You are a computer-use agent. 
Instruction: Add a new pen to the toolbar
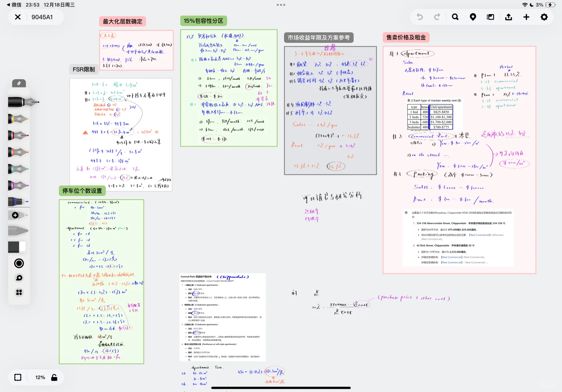[15, 215]
